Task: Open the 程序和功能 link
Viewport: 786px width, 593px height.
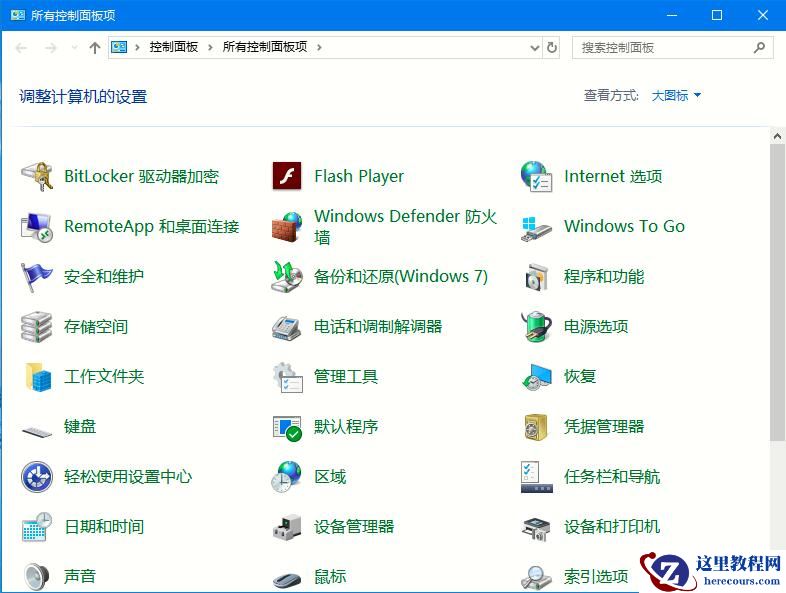Action: click(604, 277)
